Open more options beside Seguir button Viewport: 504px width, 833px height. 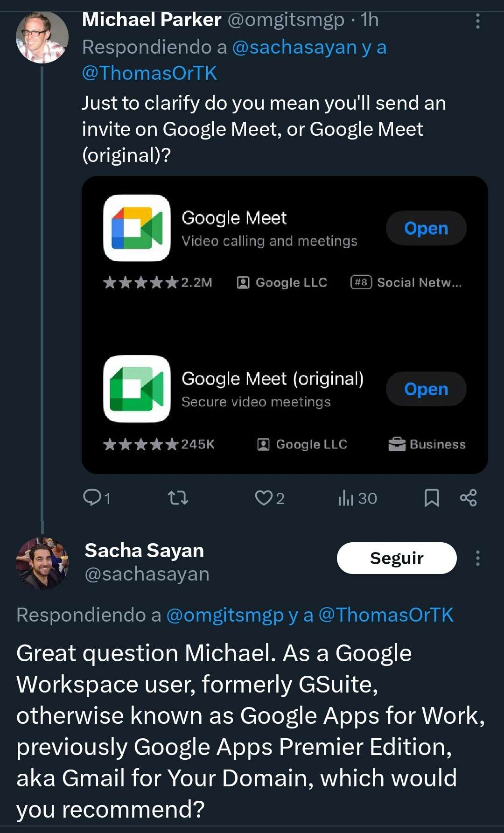tap(477, 558)
